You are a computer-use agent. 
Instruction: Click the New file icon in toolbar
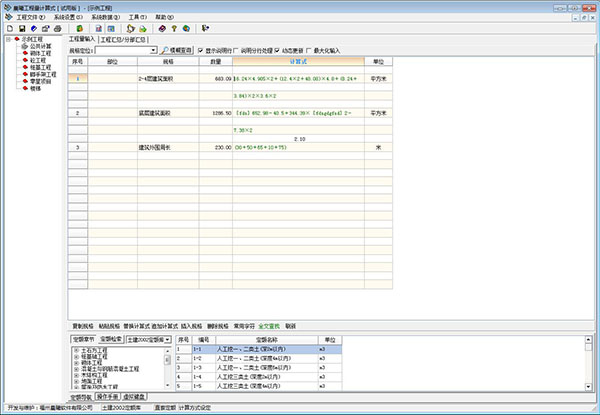click(x=10, y=28)
